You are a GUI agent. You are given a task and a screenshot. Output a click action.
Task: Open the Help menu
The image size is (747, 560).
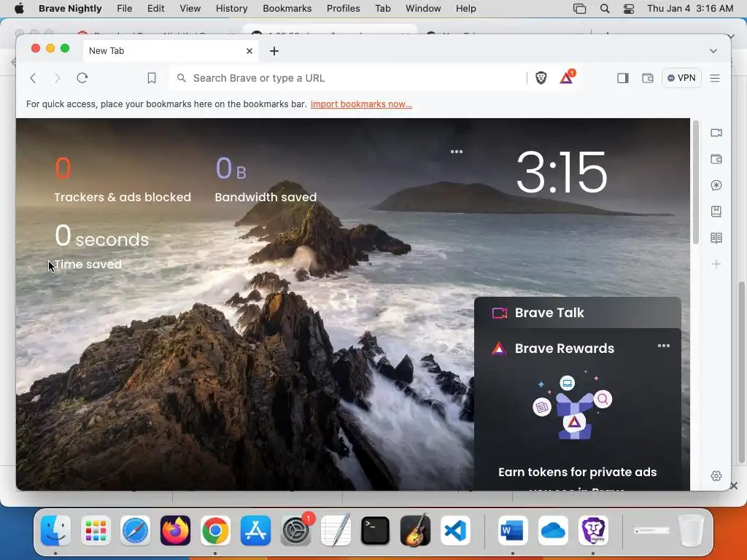pyautogui.click(x=465, y=8)
